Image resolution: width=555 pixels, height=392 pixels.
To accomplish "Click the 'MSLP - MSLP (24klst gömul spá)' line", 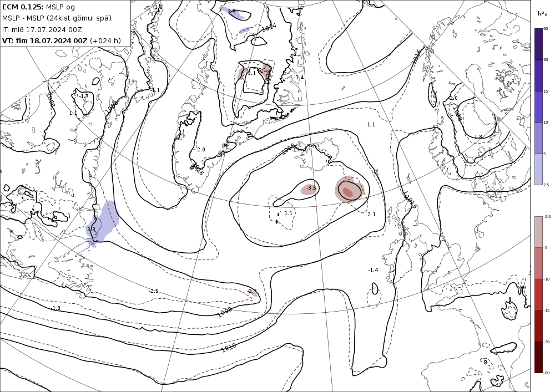I will [x=57, y=18].
